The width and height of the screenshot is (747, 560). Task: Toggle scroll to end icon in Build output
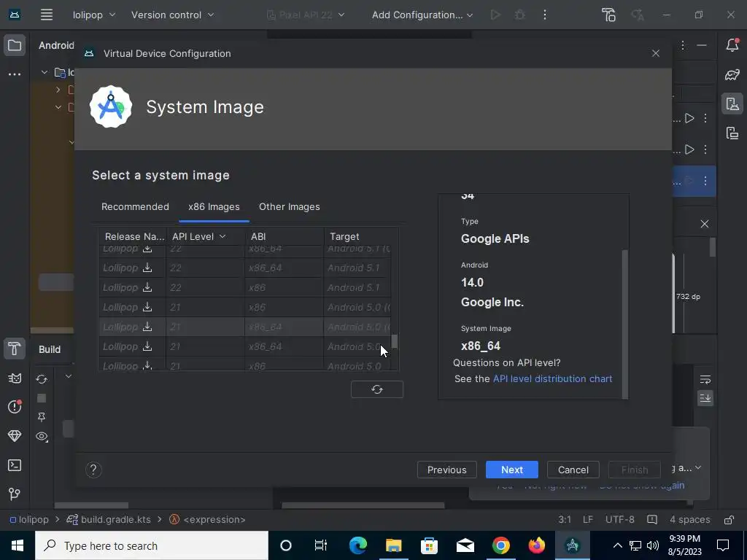coord(705,397)
